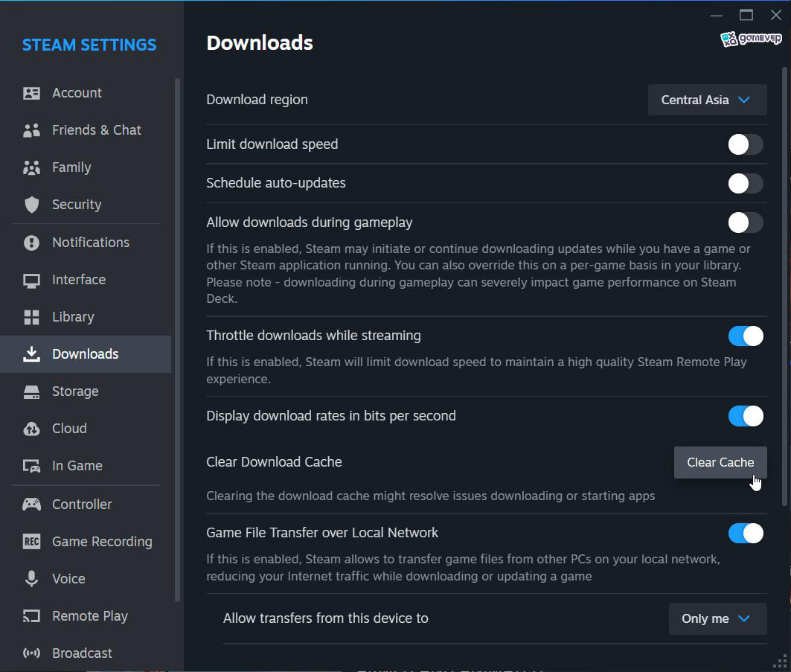Image resolution: width=791 pixels, height=672 pixels.
Task: Click the sidebar vertical scrollbar
Action: click(177, 340)
